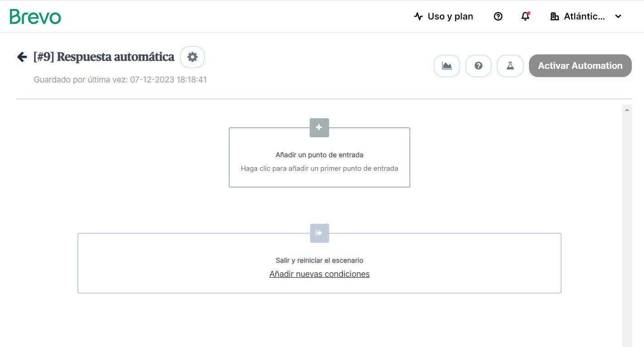Image resolution: width=644 pixels, height=347 pixels.
Task: Click the chevron beside the account name
Action: pyautogui.click(x=618, y=17)
